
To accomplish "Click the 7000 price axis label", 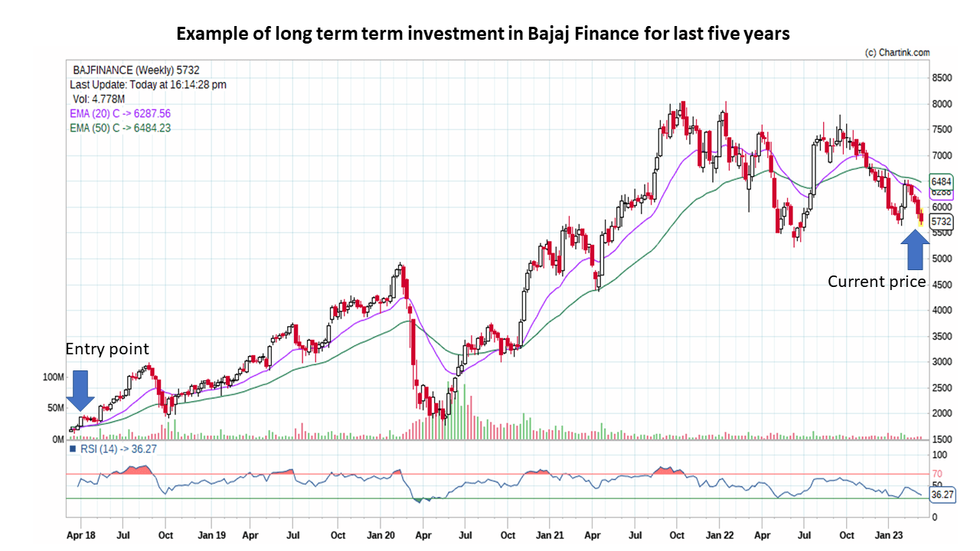I will [942, 155].
